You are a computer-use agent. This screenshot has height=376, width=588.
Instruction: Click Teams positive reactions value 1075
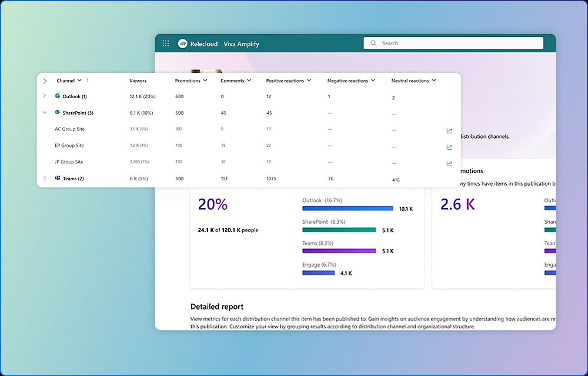[x=271, y=178]
